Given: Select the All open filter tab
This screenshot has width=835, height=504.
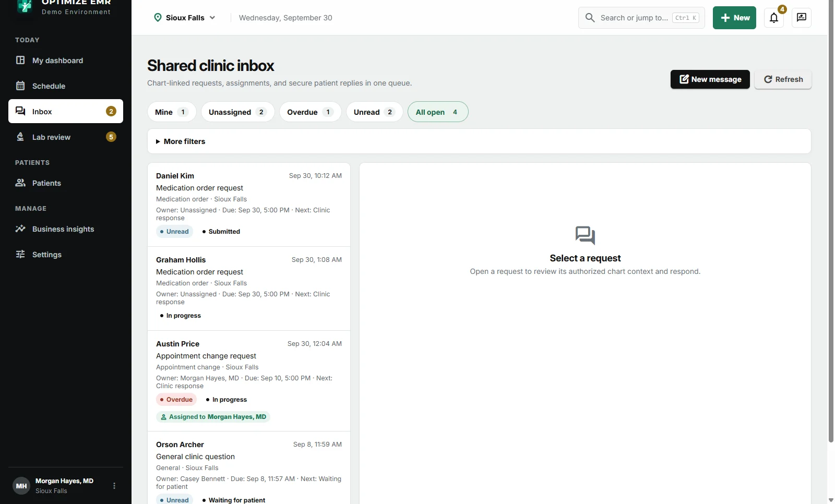Looking at the screenshot, I should pos(438,112).
